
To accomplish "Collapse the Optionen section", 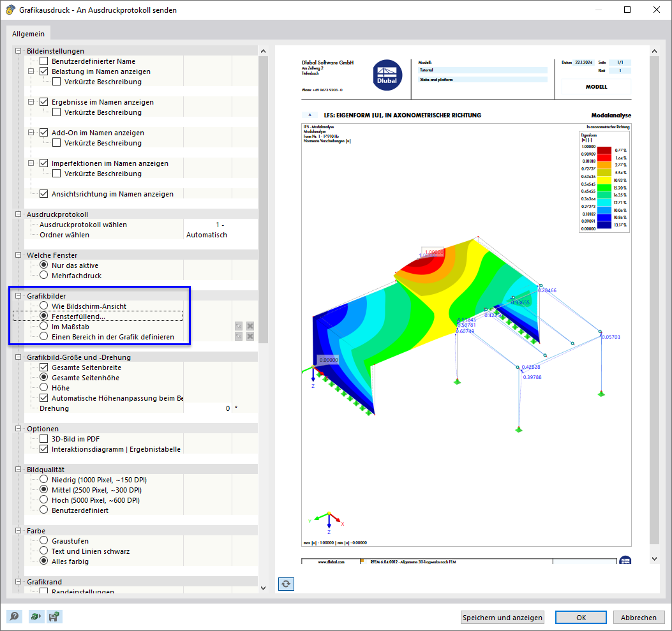I will point(18,429).
